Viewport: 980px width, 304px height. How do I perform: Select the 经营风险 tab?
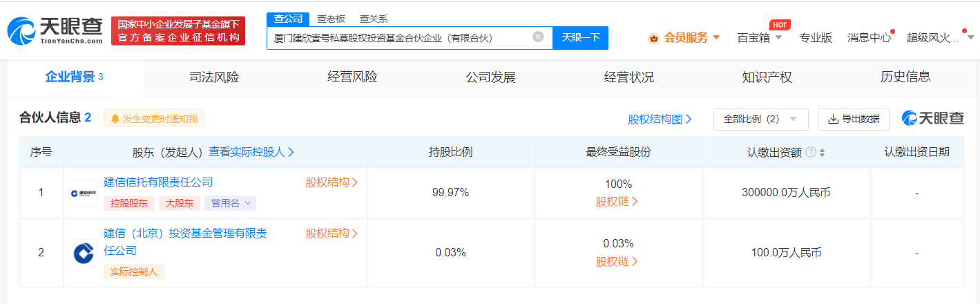352,77
